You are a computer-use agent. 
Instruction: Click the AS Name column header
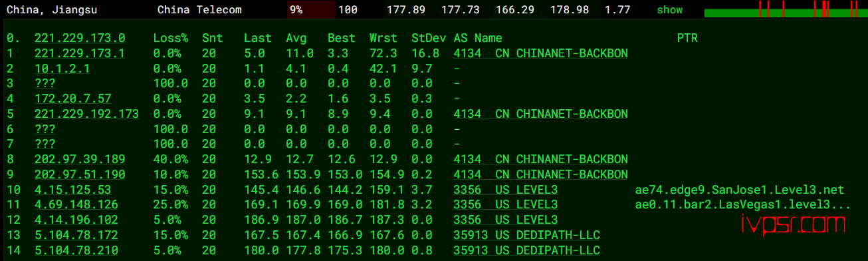478,38
